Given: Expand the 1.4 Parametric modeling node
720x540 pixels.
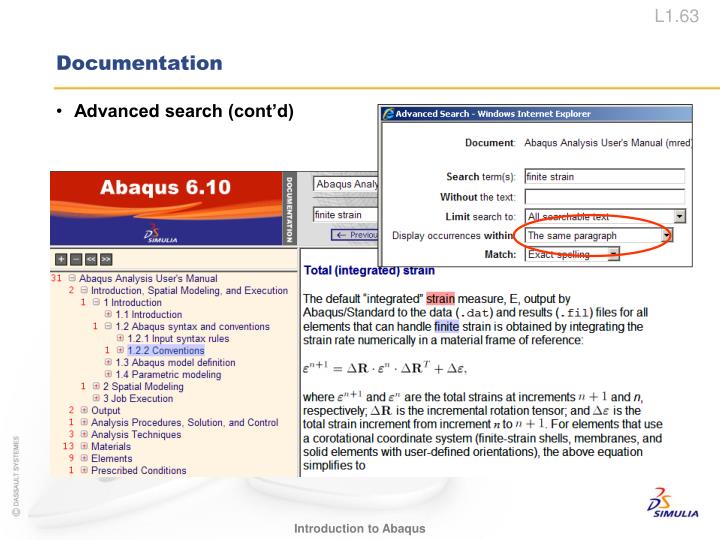Looking at the screenshot, I should coord(108,374).
